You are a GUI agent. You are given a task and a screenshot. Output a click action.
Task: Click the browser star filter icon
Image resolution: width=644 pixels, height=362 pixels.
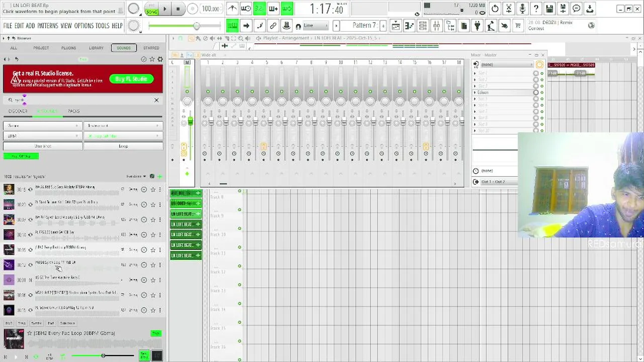tap(152, 59)
